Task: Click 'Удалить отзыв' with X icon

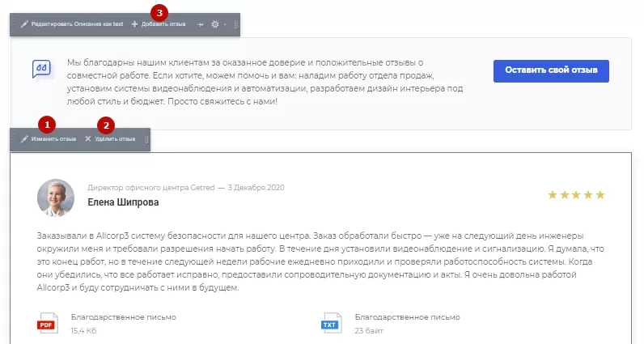Action: pos(110,139)
